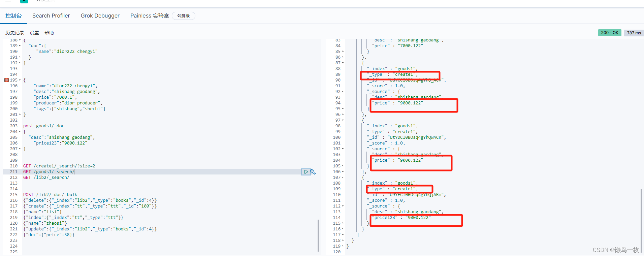Click the "price123":"9000.122" editor line
This screenshot has width=644, height=256.
60,143
